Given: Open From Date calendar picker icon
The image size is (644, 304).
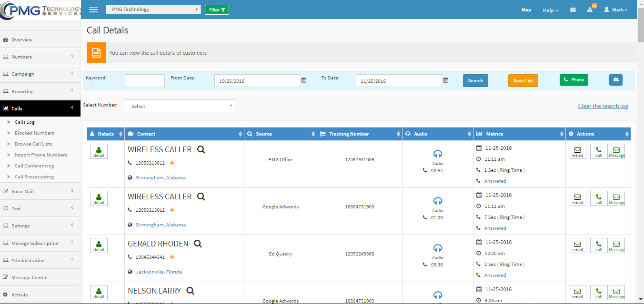Looking at the screenshot, I should coord(304,80).
